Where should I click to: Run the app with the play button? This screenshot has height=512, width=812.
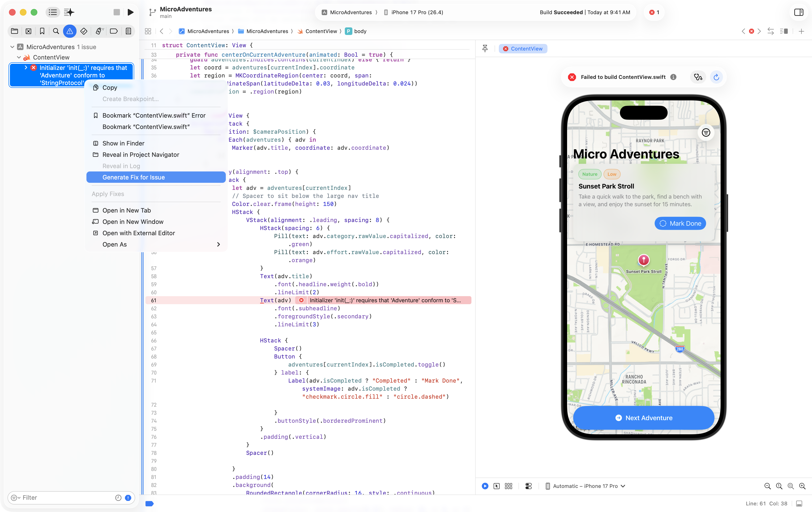(x=131, y=13)
